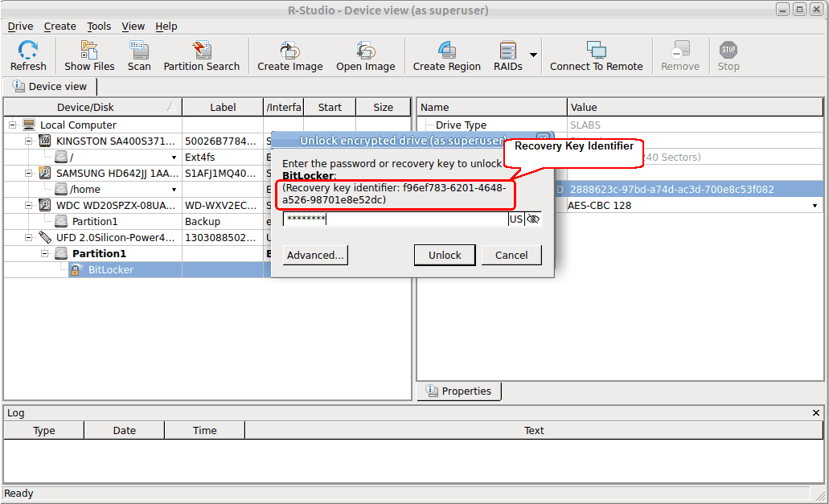
Task: Click the Log Time column header
Action: (204, 431)
